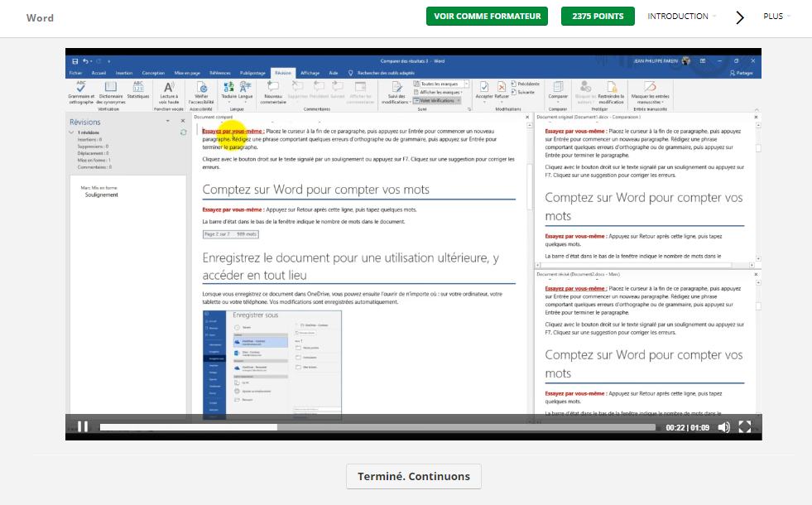
Task: Click heading Comptez sur Word in compared document
Action: pos(316,190)
